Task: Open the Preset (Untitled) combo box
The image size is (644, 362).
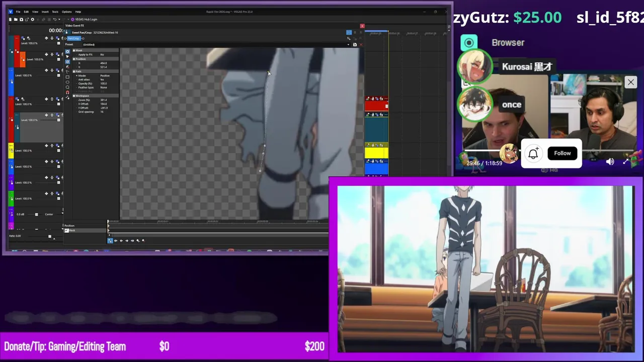Action: (216, 44)
